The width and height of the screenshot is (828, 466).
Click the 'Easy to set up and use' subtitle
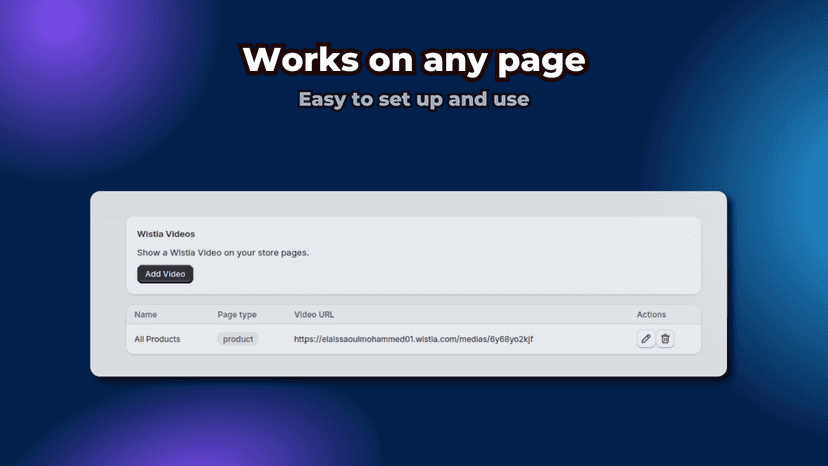414,99
